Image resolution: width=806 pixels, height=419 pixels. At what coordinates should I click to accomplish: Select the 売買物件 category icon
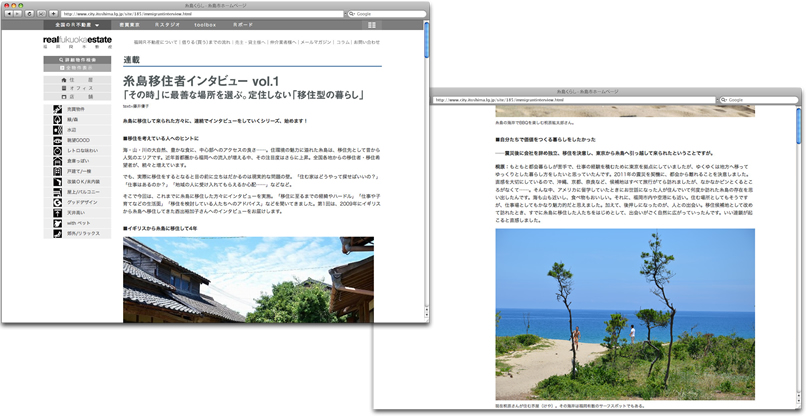point(58,109)
